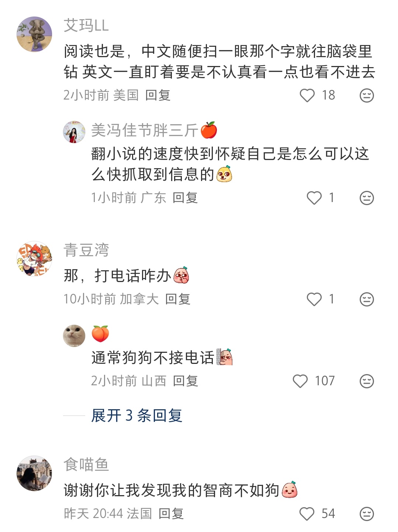
Task: Like 食喵鱼's comment with 54 likes
Action: coord(307,514)
